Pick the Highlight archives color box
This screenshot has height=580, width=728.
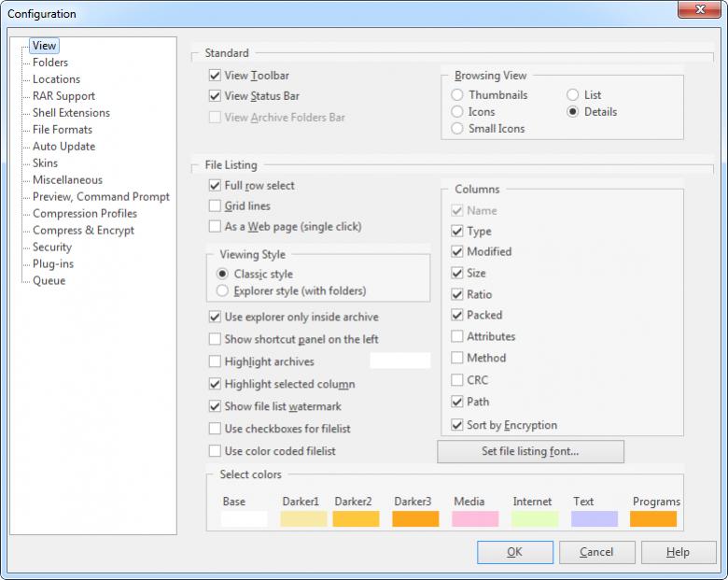pyautogui.click(x=400, y=361)
